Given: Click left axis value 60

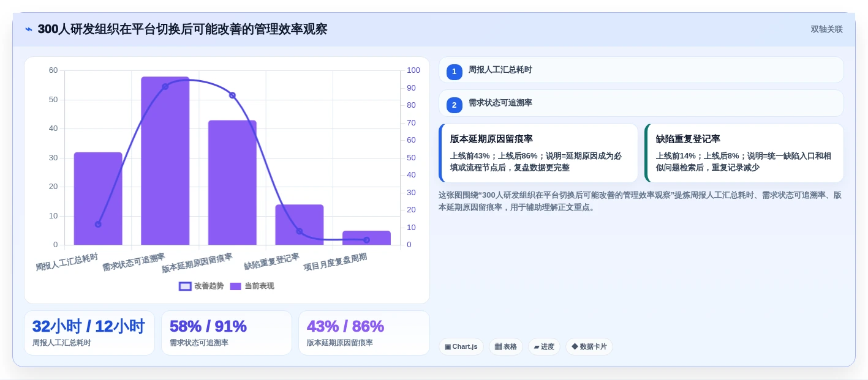Looking at the screenshot, I should tap(53, 70).
